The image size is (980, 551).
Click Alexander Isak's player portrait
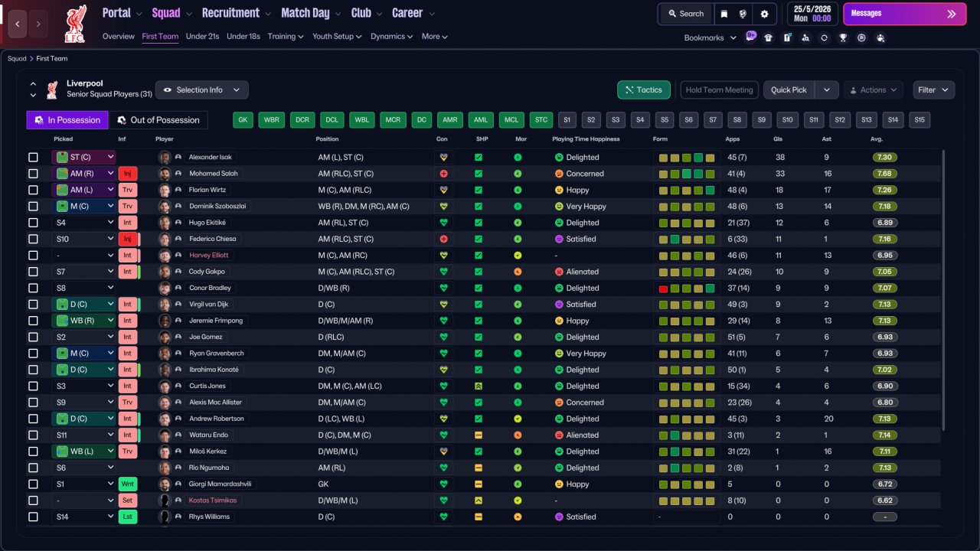[x=164, y=157]
